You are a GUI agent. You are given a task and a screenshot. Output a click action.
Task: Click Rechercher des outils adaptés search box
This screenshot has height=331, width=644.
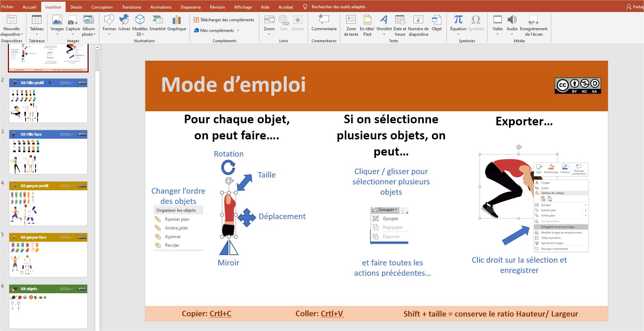click(x=338, y=7)
